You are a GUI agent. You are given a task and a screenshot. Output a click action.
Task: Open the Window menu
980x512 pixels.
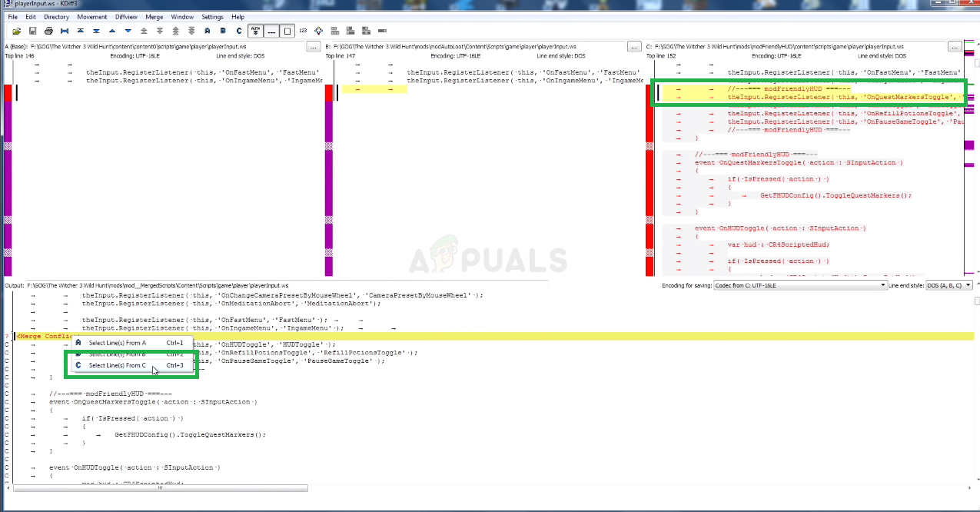[x=182, y=16]
